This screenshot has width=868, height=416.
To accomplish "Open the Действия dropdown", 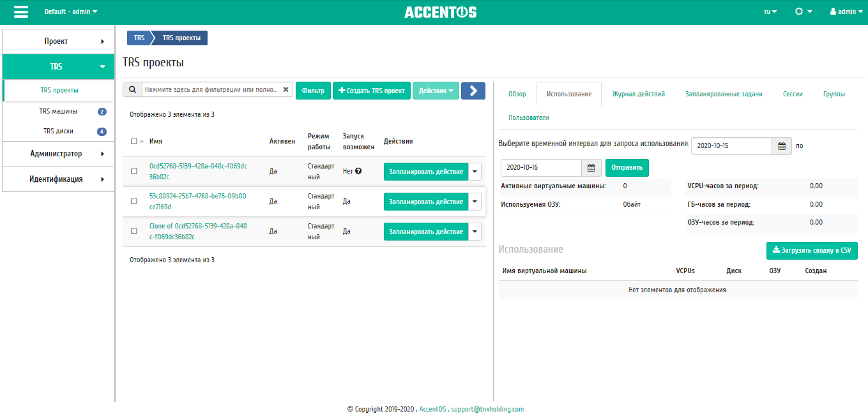I will coord(436,91).
